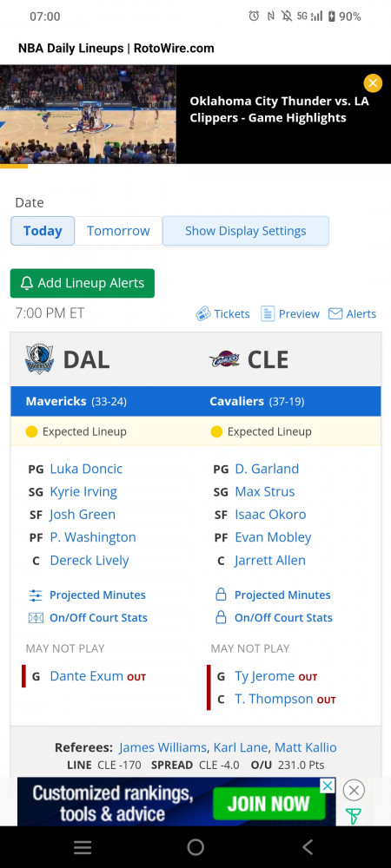Click the Dallas Mavericks team logo
The image size is (391, 868).
[x=39, y=359]
